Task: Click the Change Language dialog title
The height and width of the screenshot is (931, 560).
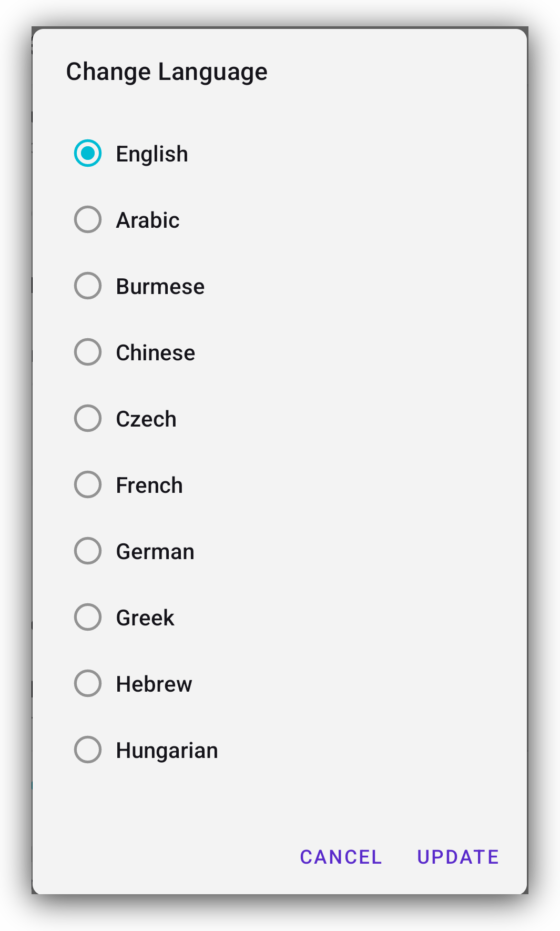Action: (166, 71)
